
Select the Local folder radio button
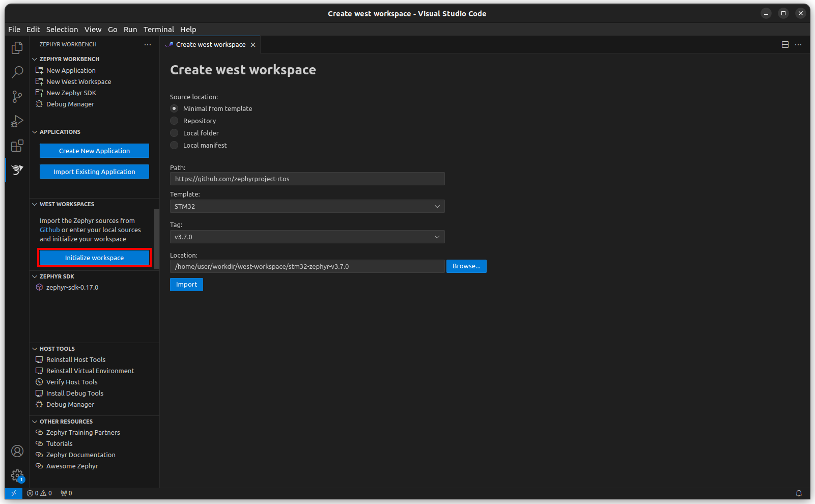click(x=174, y=133)
